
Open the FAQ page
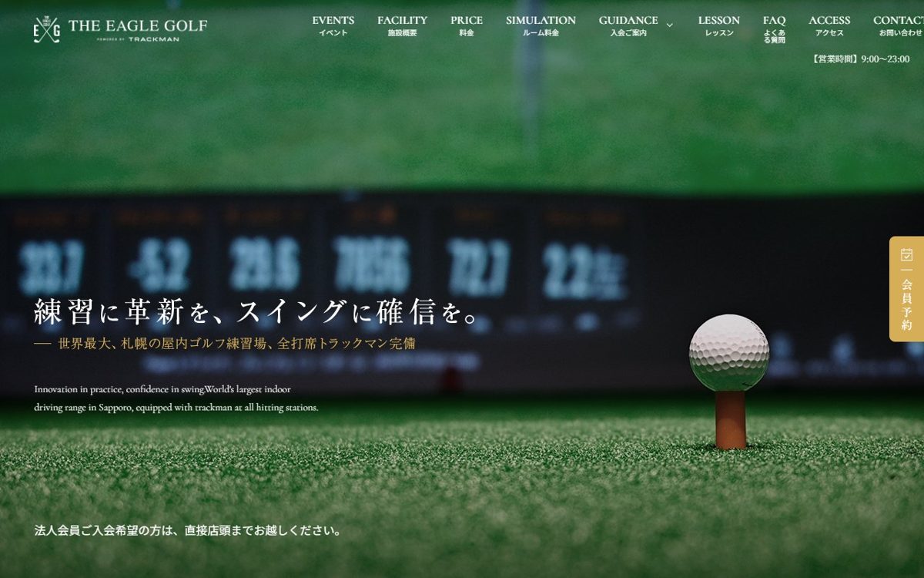(x=775, y=29)
